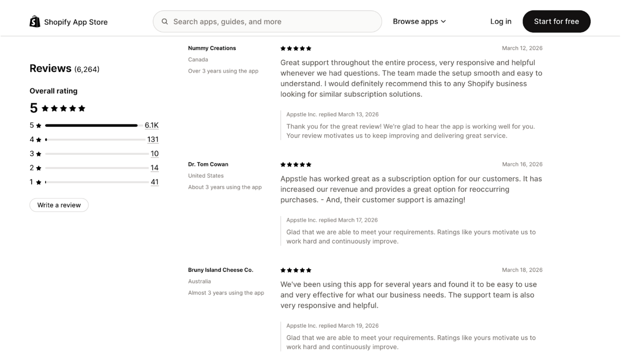Click the overall rating five stars

(63, 108)
